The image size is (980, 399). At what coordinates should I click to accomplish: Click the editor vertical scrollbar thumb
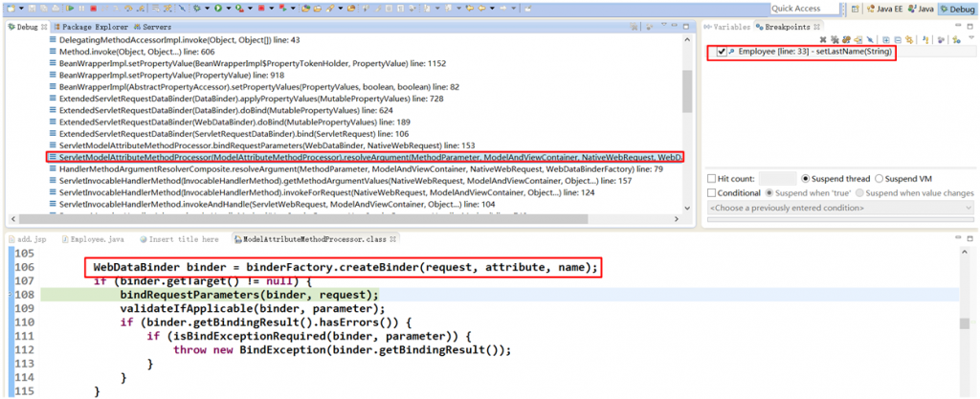coord(965,323)
